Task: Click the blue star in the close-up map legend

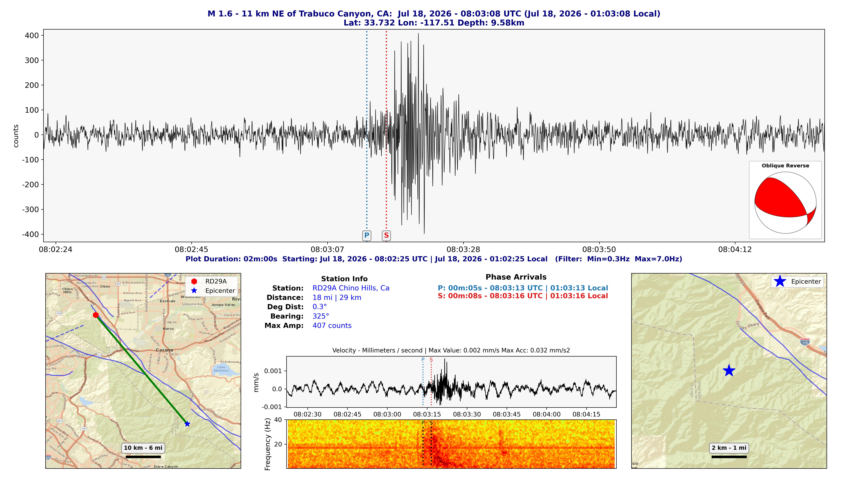Action: tap(780, 281)
